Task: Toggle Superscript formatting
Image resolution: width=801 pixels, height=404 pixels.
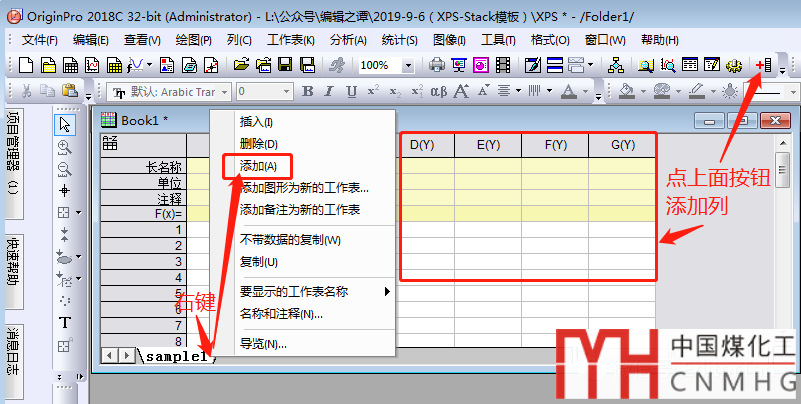Action: tap(373, 91)
